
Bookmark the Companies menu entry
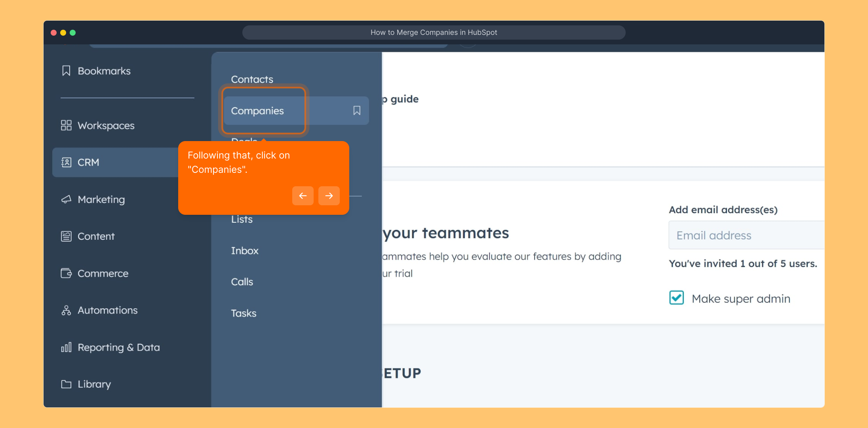click(x=357, y=111)
